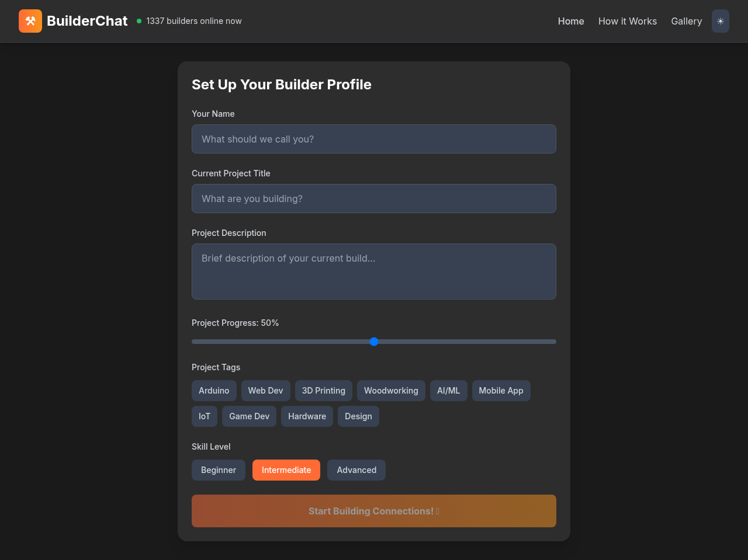Image resolution: width=748 pixels, height=560 pixels.
Task: Select the 3D Printing tag
Action: coord(323,390)
